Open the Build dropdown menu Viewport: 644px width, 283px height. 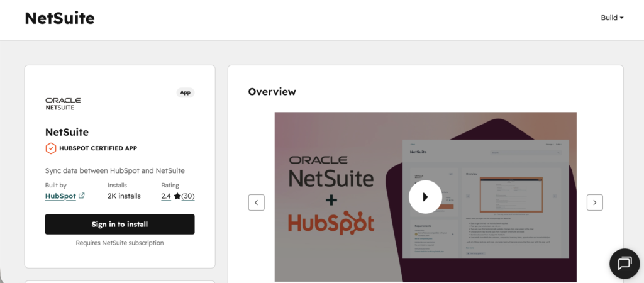pyautogui.click(x=612, y=18)
